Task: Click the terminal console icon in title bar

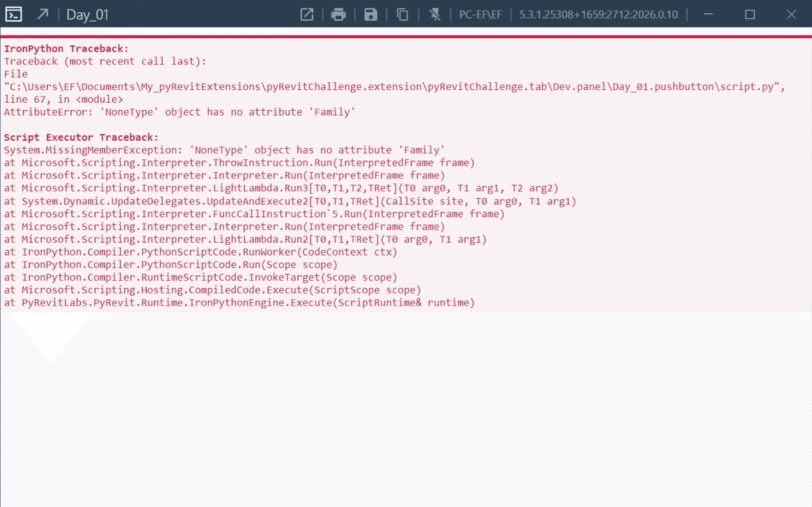Action: click(14, 14)
